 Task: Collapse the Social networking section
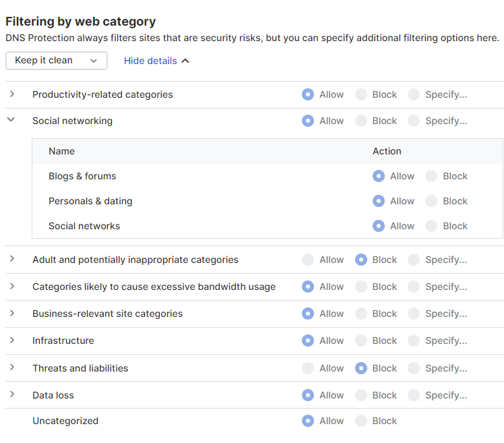[11, 120]
